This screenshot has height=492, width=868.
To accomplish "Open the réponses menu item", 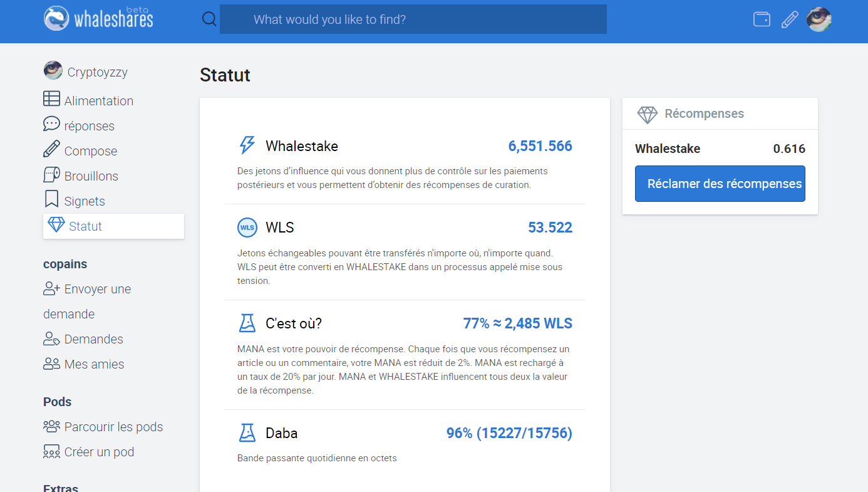I will pos(90,126).
